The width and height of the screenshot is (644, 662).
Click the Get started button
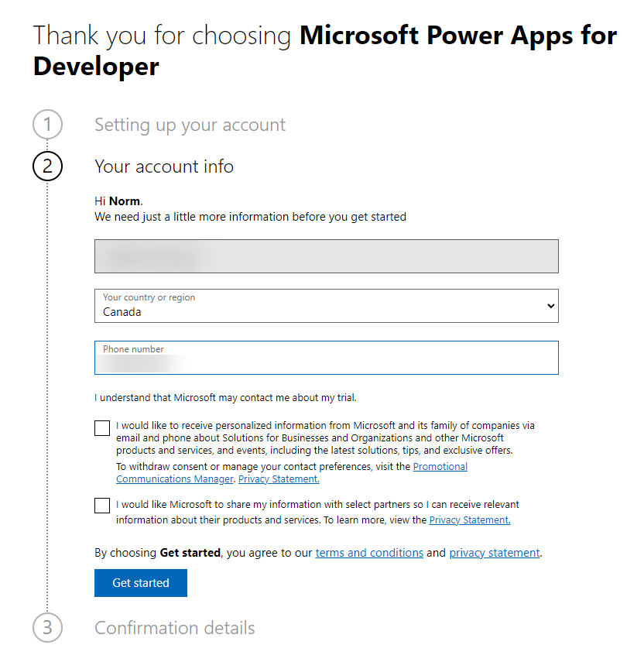tap(140, 582)
